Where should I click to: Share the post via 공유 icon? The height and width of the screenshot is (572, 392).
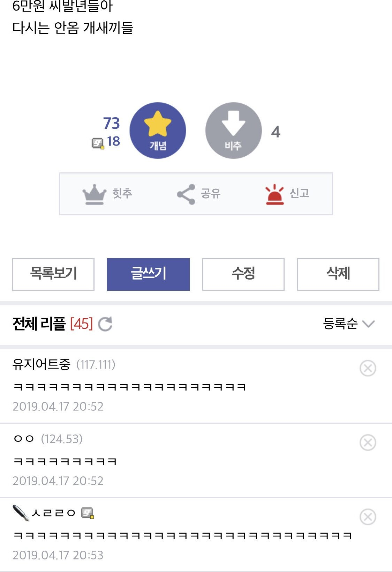186,194
